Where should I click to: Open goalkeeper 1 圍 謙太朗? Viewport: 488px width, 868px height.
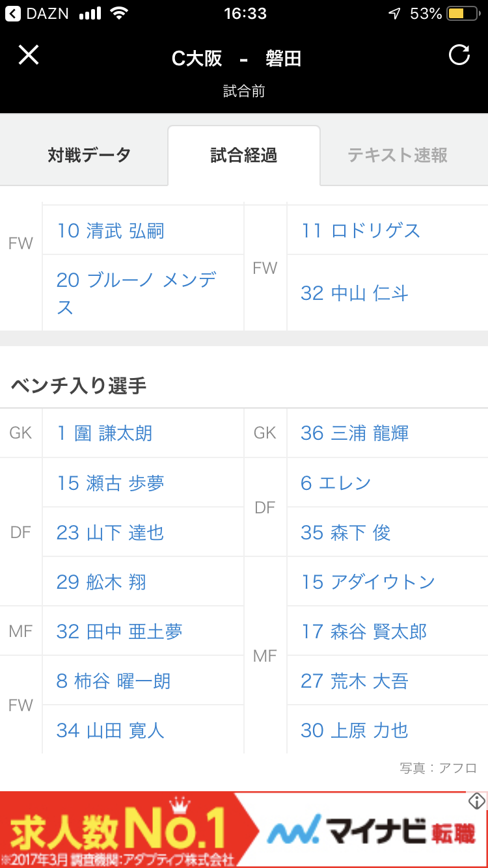pos(105,433)
